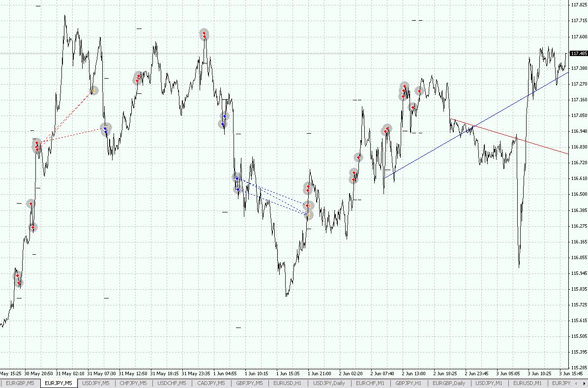
Task: Click the current price label 117.485
Action: tap(579, 53)
